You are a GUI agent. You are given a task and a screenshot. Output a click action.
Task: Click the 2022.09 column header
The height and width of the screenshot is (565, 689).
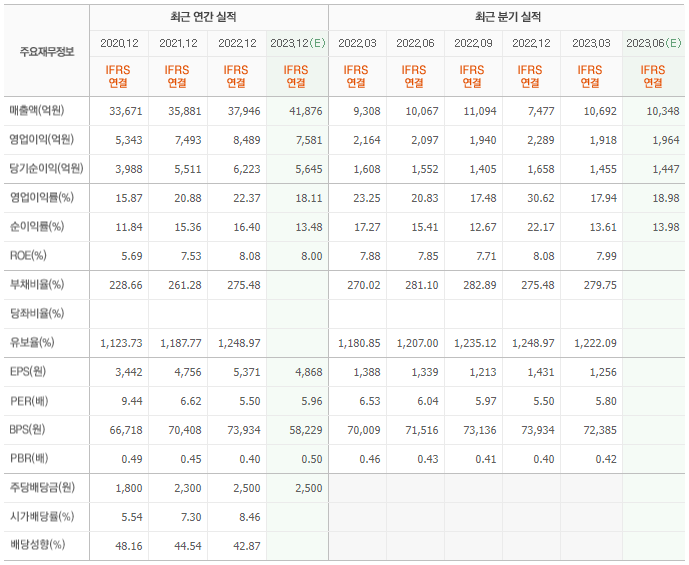(x=473, y=43)
